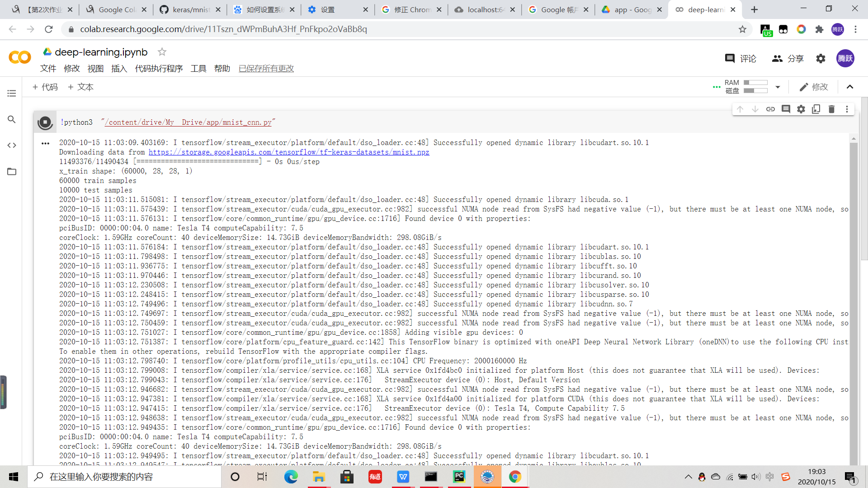Open the search sidebar panel
This screenshot has height=488, width=868.
[12, 119]
